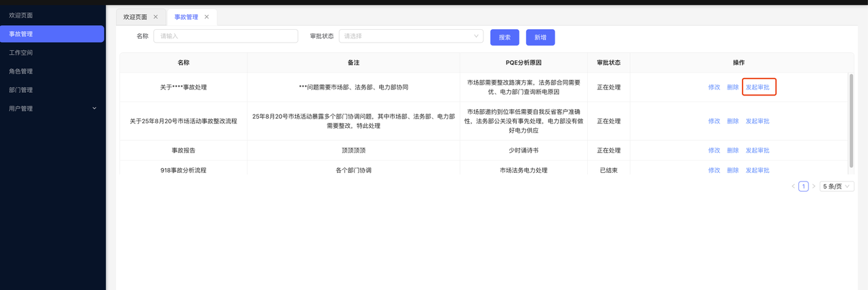Click the 新增 button
The width and height of the screenshot is (868, 290).
[540, 37]
